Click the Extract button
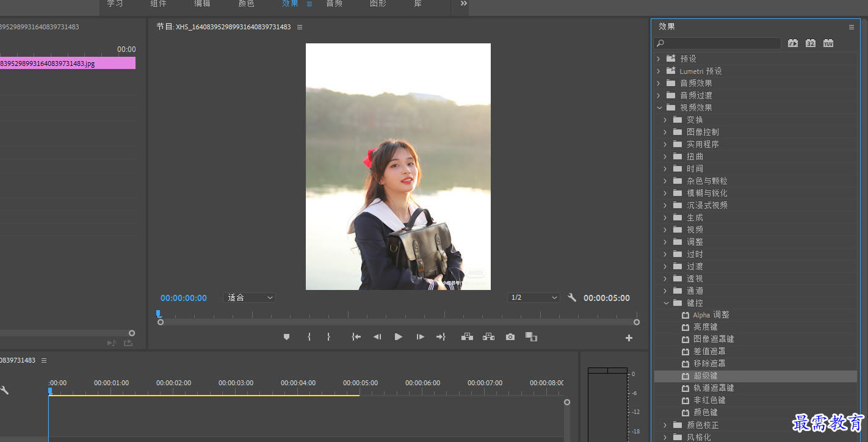 [488, 337]
